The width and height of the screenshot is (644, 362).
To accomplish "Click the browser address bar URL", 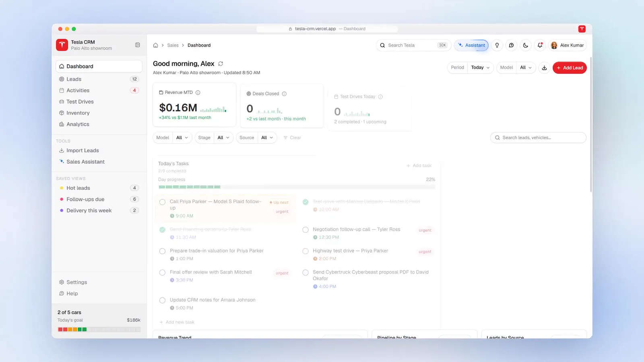I will pos(327,29).
